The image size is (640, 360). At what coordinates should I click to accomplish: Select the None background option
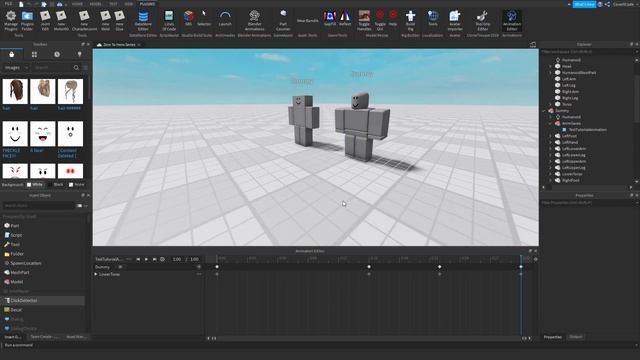(76, 184)
